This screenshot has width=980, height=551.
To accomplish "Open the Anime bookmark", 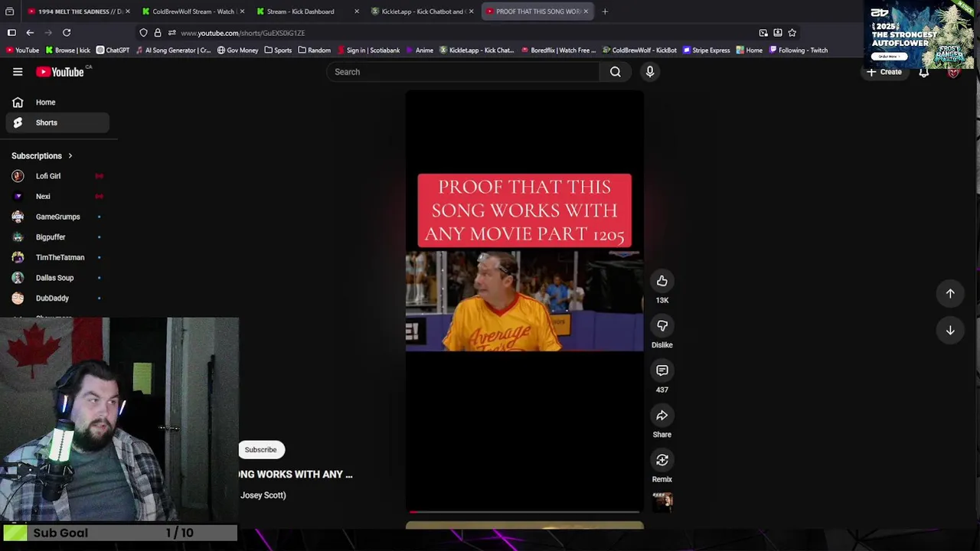I will [420, 51].
